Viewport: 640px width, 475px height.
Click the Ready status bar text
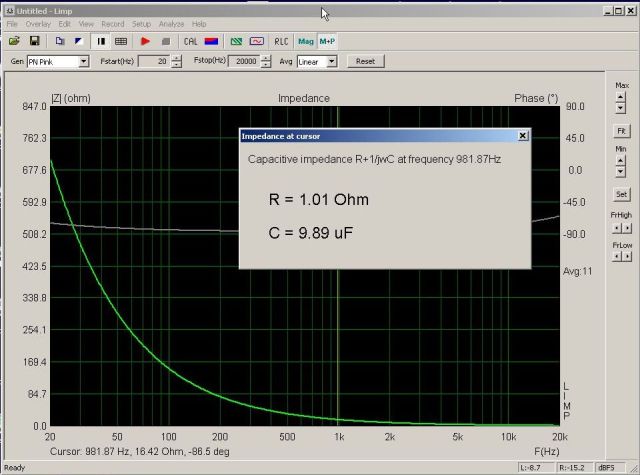coord(15,468)
